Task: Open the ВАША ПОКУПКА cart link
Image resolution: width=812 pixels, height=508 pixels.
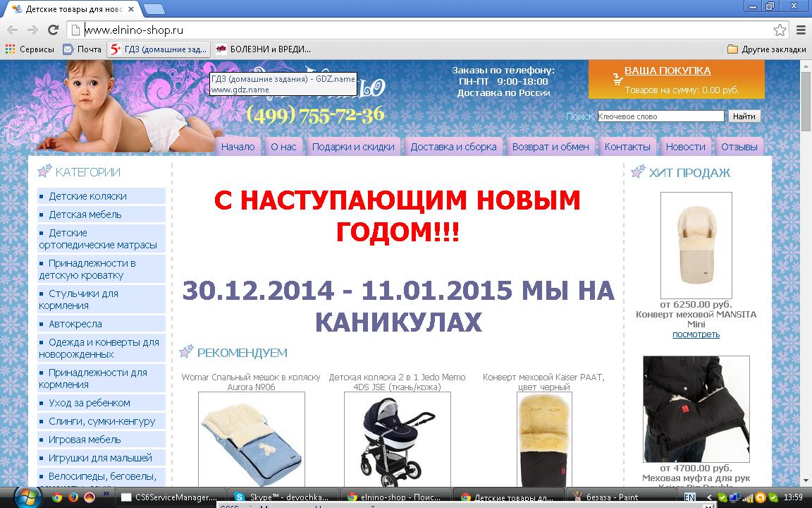Action: 667,71
